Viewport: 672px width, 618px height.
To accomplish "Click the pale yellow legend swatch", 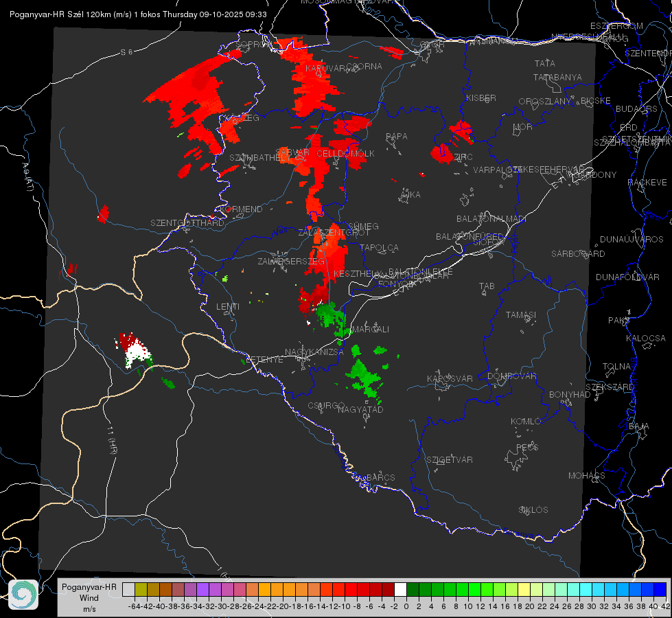I will tap(524, 589).
